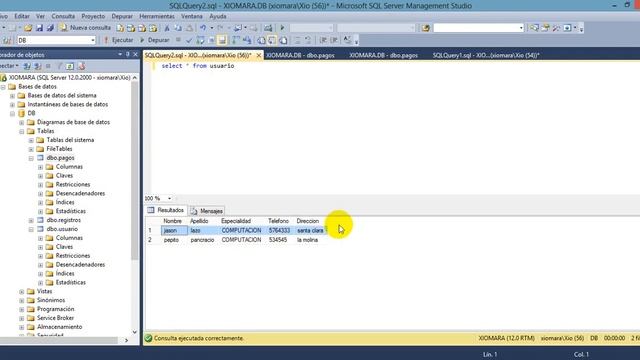Click the Database Engine Query icon
Viewport: 640px width, 360px height.
click(120, 28)
